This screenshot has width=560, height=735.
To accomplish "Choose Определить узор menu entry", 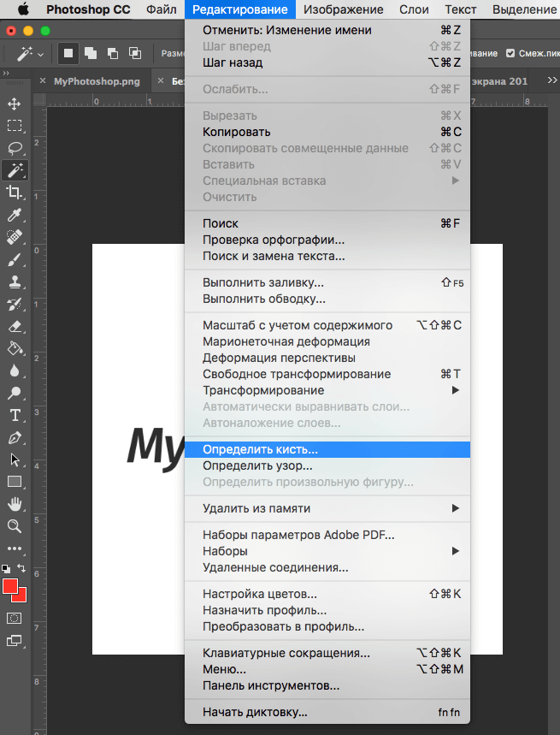I will click(327, 466).
